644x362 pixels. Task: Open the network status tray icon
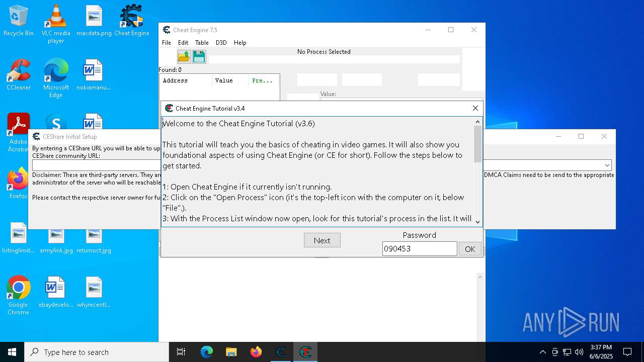click(567, 352)
